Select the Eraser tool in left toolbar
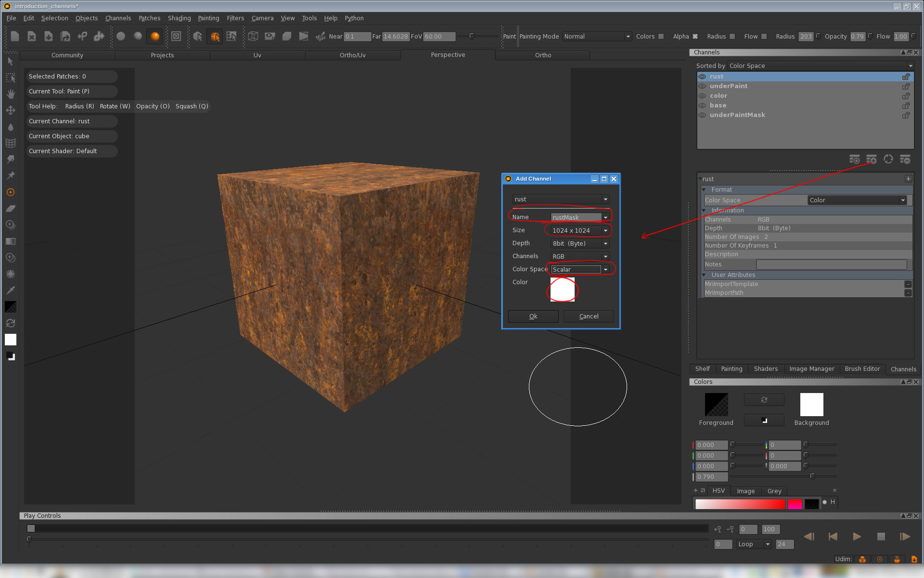 pyautogui.click(x=11, y=209)
